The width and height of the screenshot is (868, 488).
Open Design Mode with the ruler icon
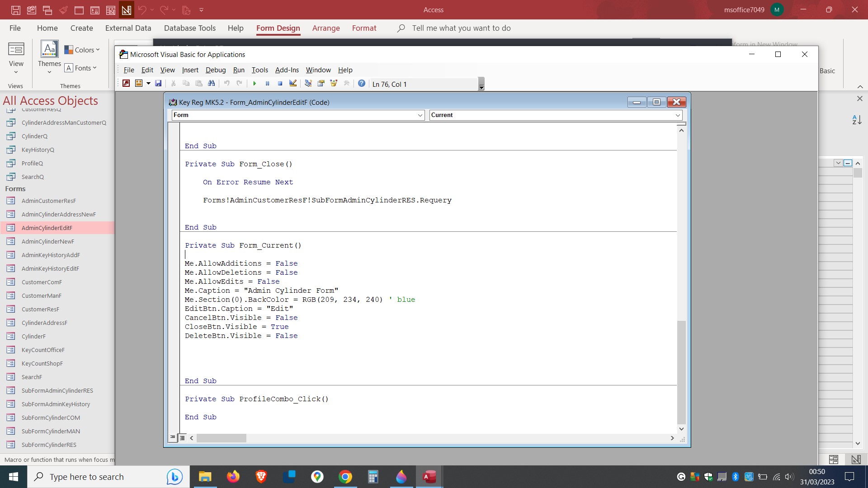(x=292, y=83)
